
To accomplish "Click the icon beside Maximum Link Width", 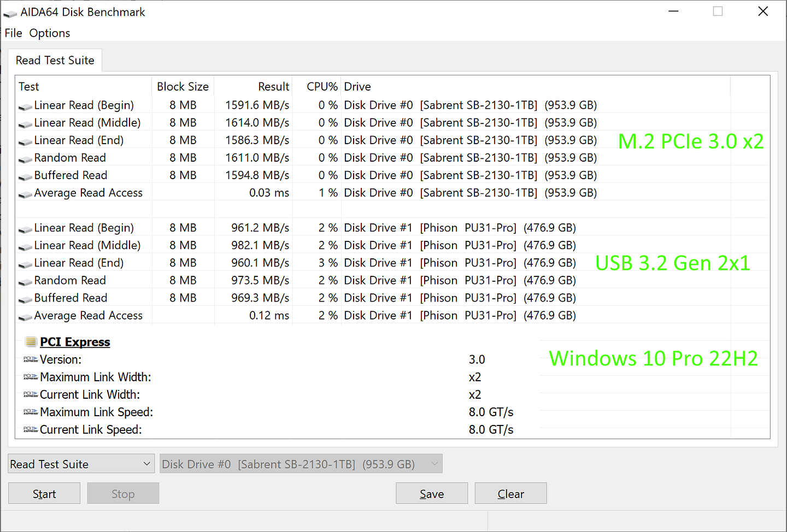I will [x=30, y=377].
